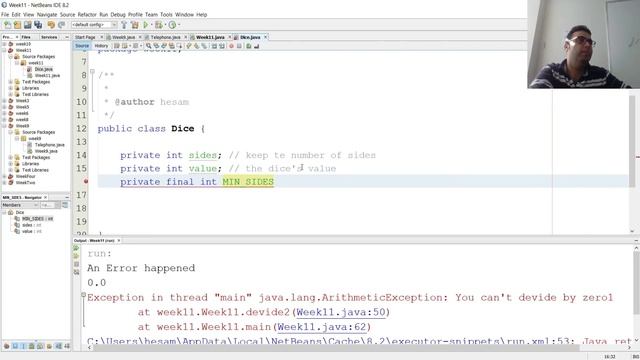Click the Open Project toolbar icon

pos(27,25)
